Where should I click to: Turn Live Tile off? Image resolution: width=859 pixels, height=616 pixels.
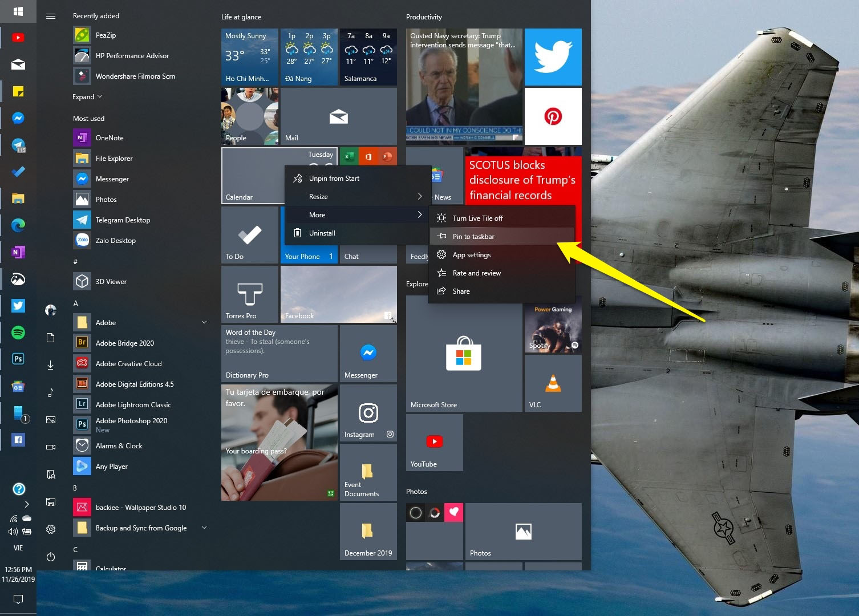[502, 218]
